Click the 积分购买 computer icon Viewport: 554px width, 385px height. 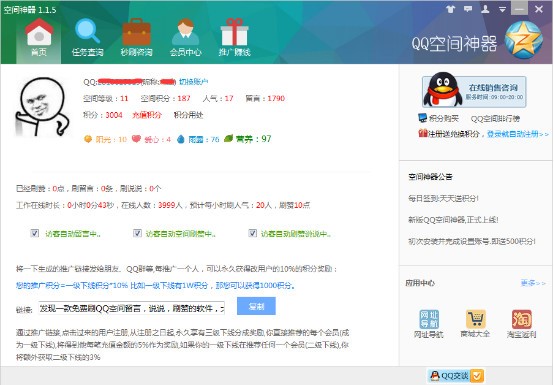(423, 118)
